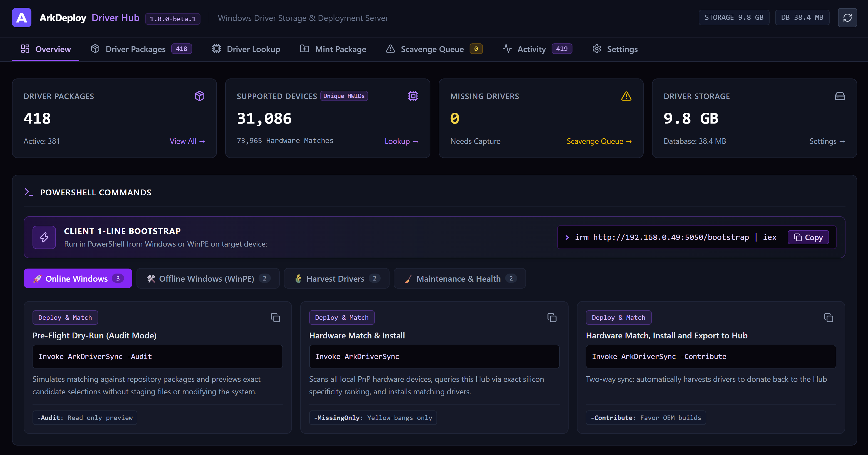The height and width of the screenshot is (455, 868).
Task: Copy the Install and Export to Hub command icon
Action: click(x=829, y=318)
